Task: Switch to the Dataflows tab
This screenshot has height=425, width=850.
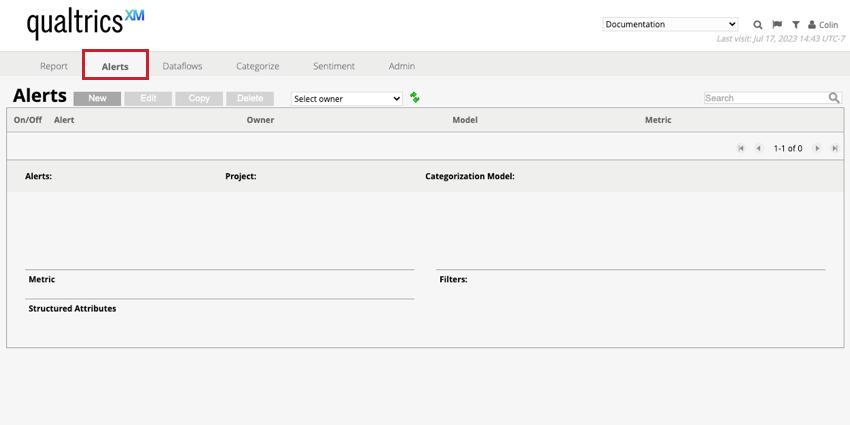Action: coord(182,66)
